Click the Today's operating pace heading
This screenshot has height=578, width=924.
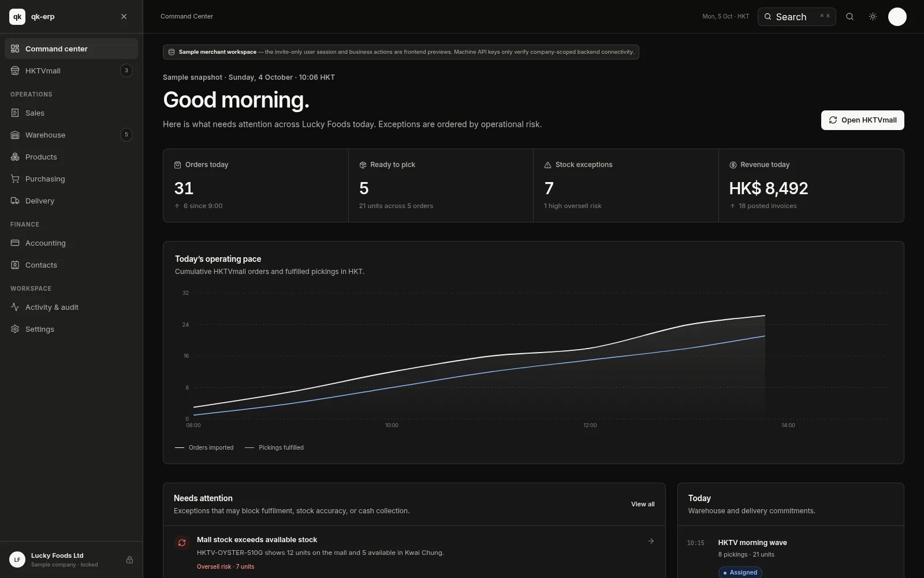pos(218,259)
